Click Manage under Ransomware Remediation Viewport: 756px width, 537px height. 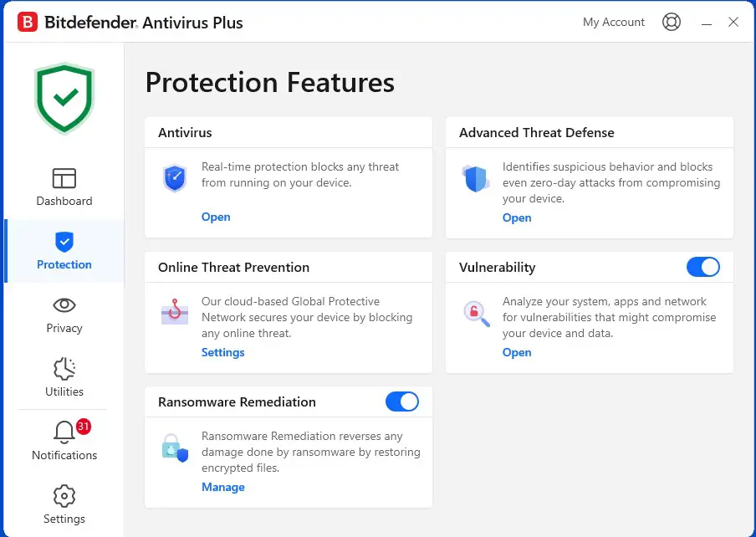(x=223, y=487)
